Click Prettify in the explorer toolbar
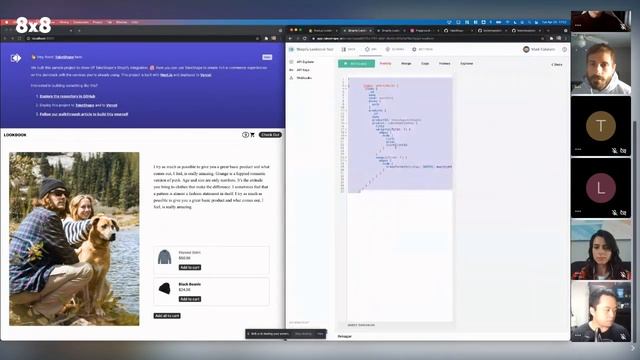The width and height of the screenshot is (640, 360). click(x=385, y=64)
